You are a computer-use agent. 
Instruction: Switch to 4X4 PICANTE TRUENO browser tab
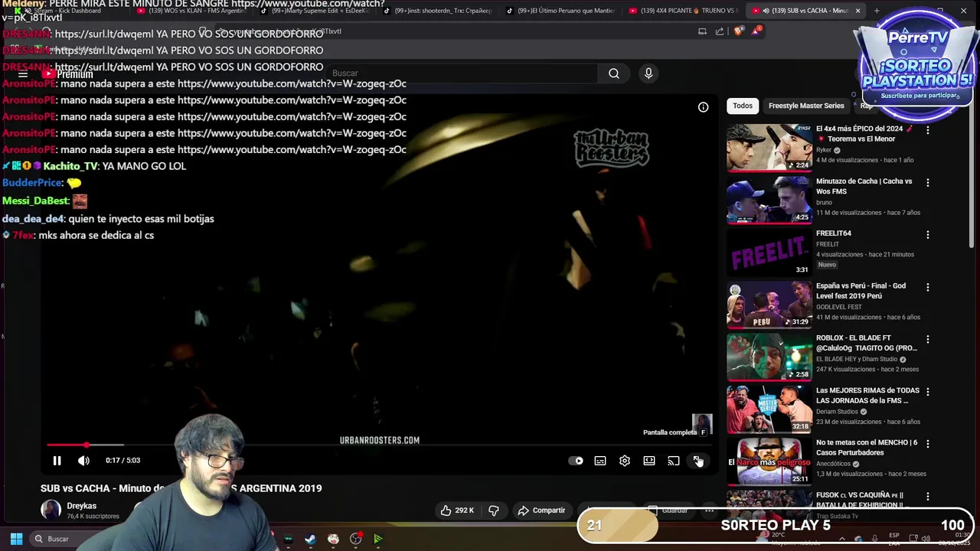pos(685,11)
